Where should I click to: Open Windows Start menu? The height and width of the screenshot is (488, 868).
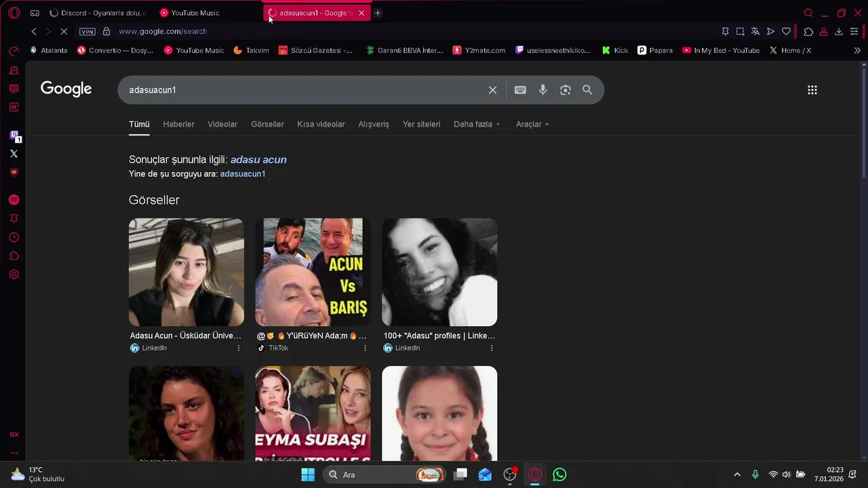coord(308,474)
